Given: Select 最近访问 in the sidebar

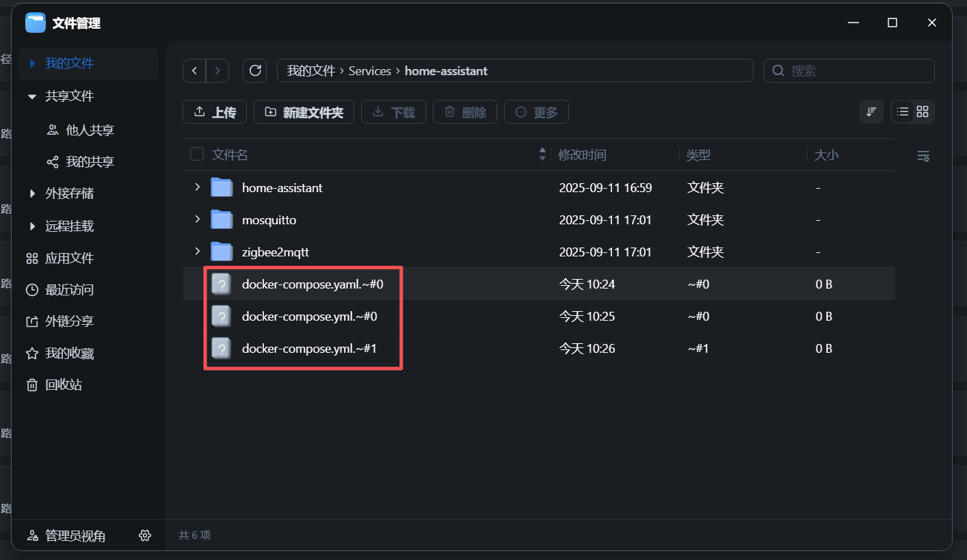Looking at the screenshot, I should point(69,290).
